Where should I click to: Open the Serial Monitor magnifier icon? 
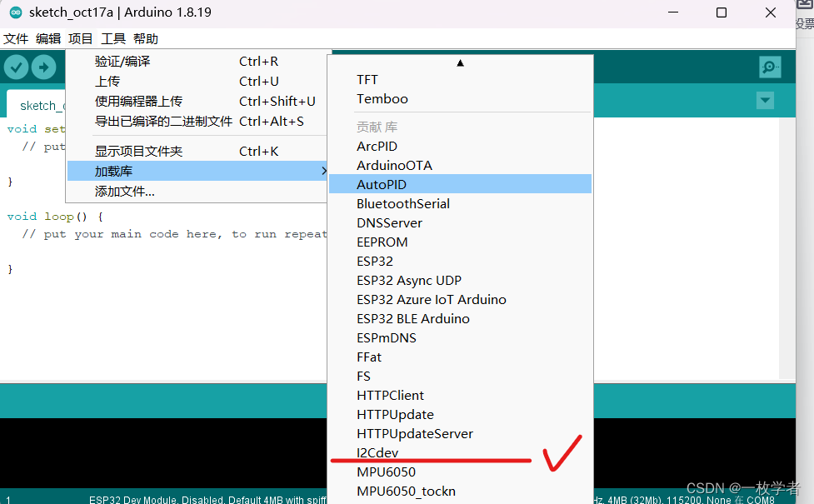pos(770,67)
